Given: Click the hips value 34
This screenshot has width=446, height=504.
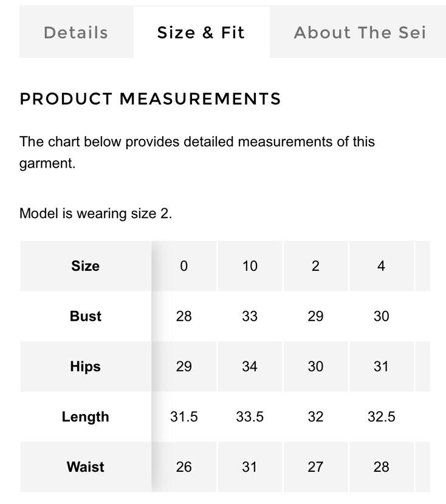Looking at the screenshot, I should 250,366.
